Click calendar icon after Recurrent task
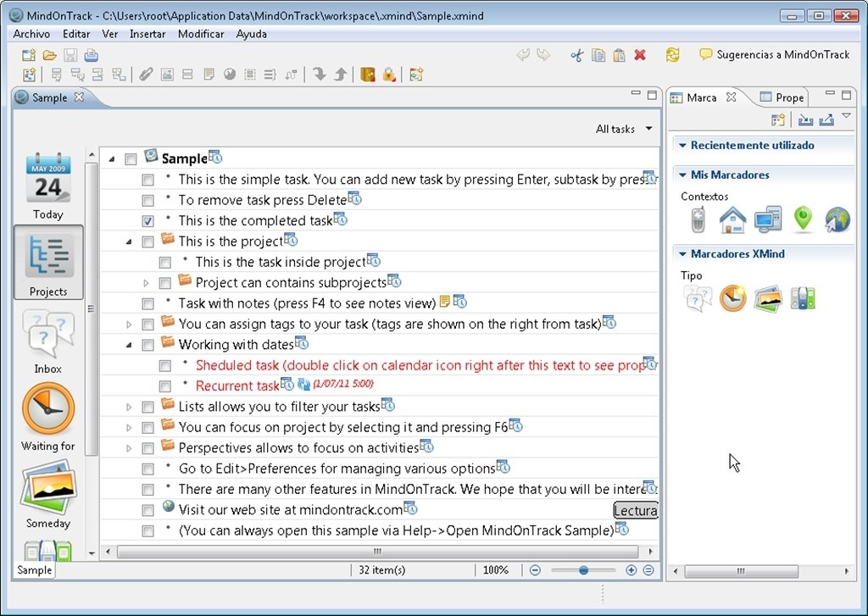This screenshot has width=868, height=616. click(287, 384)
